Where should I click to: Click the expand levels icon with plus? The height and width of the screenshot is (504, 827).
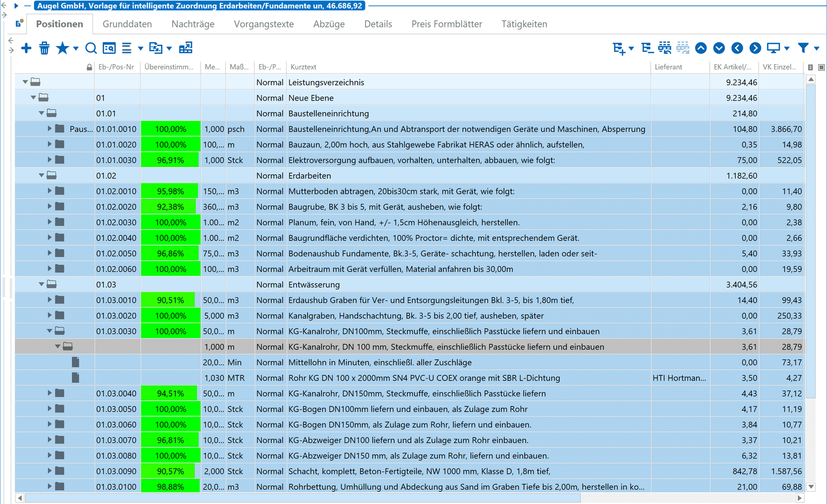pos(619,49)
